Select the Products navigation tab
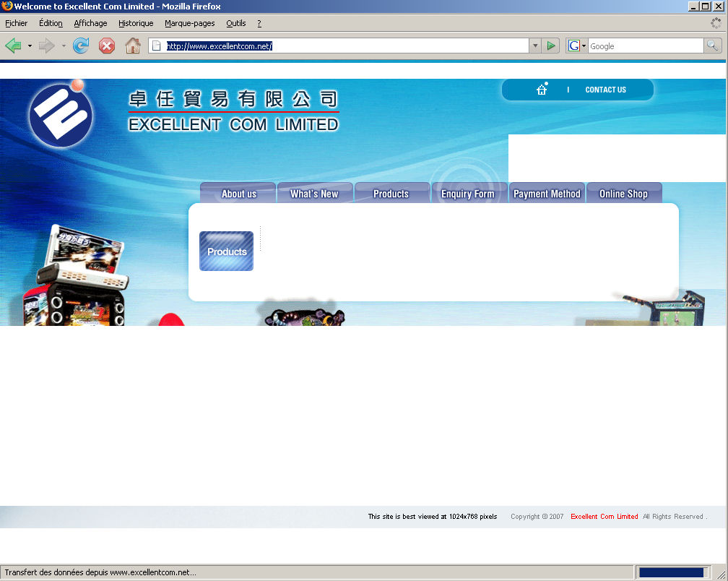 click(391, 193)
